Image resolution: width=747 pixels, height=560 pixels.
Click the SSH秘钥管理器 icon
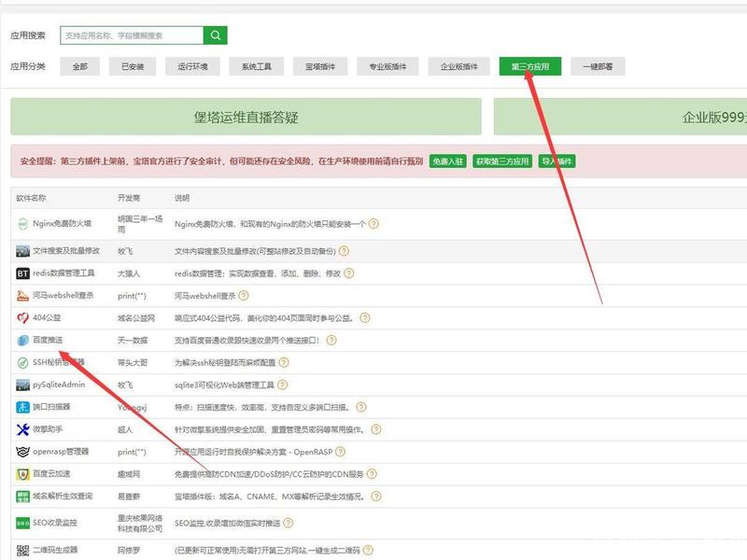22,363
